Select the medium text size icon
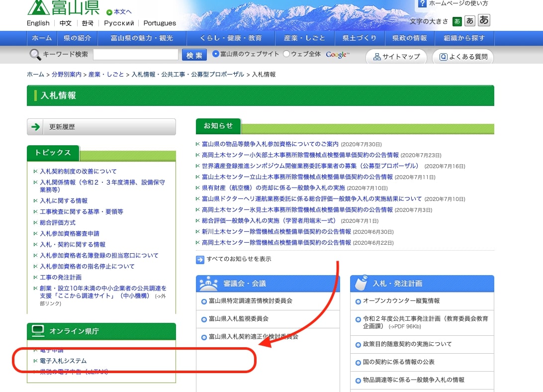 point(470,21)
